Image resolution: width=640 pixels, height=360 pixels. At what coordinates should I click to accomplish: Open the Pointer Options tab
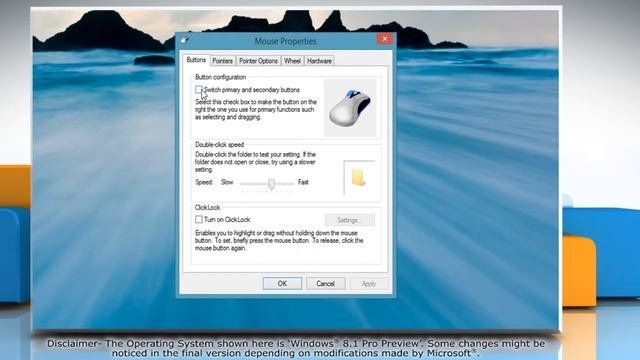(x=258, y=61)
